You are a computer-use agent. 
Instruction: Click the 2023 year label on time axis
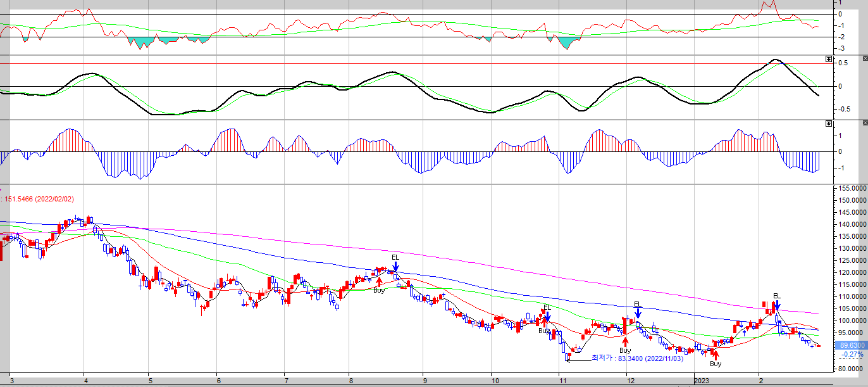[701, 381]
